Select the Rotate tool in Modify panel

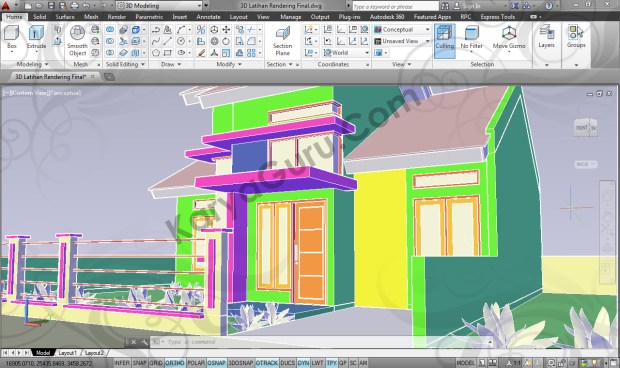click(x=226, y=41)
